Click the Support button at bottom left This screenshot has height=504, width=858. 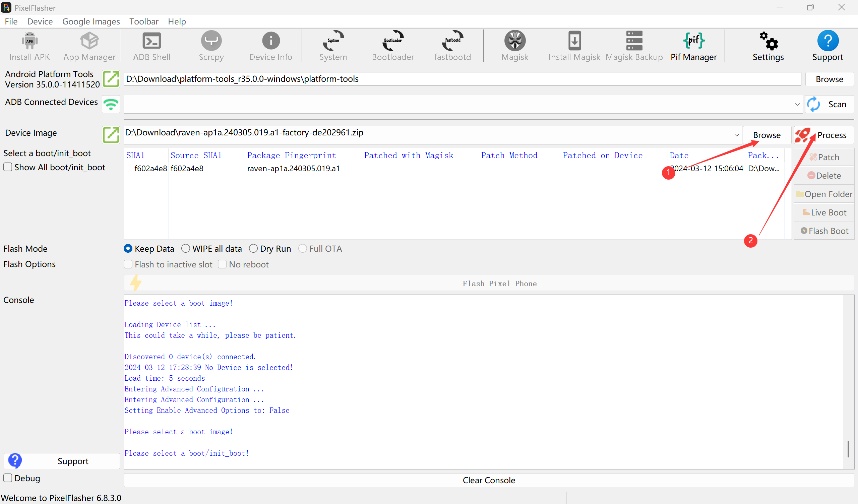[x=62, y=461]
